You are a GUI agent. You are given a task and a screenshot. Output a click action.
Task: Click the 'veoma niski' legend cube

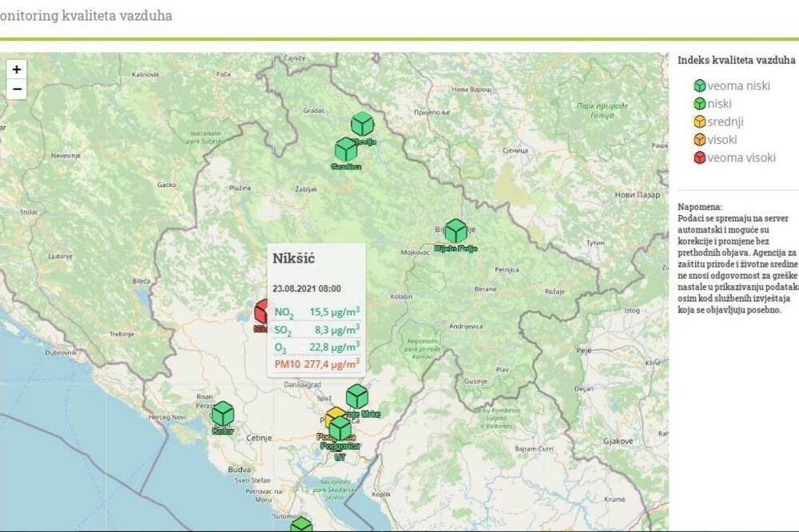[699, 85]
